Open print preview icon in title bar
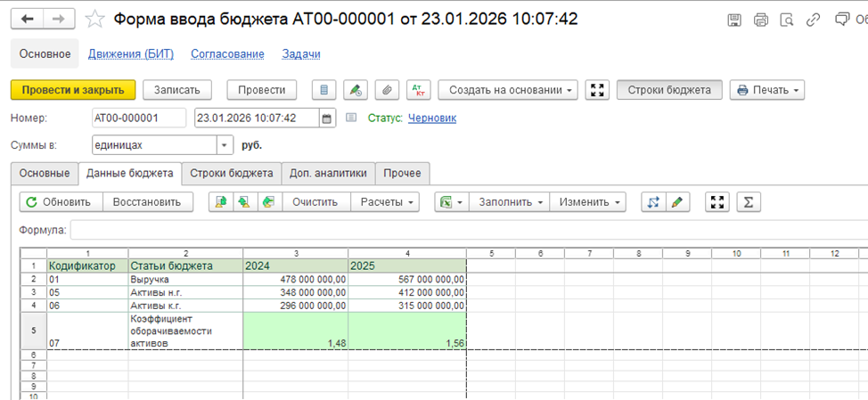This screenshot has height=400, width=868. [x=787, y=20]
